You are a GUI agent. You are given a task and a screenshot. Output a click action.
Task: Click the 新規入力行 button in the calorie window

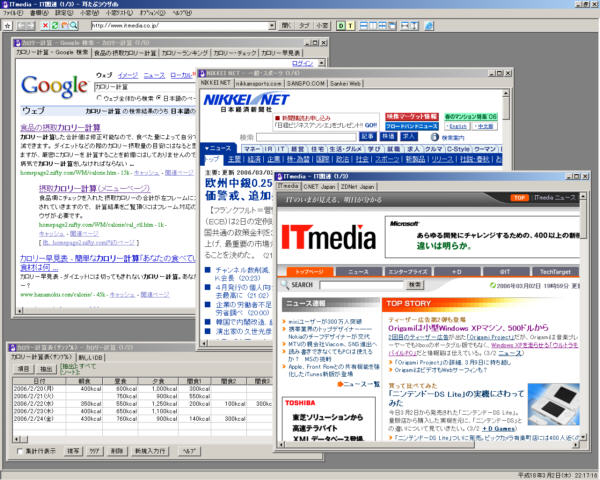point(150,451)
